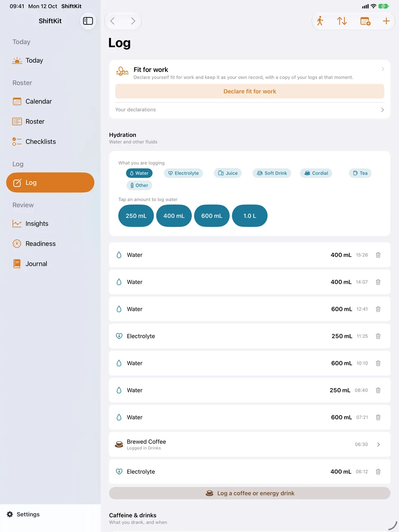Delete the 08:40 Water 250 mL entry

tap(378, 390)
